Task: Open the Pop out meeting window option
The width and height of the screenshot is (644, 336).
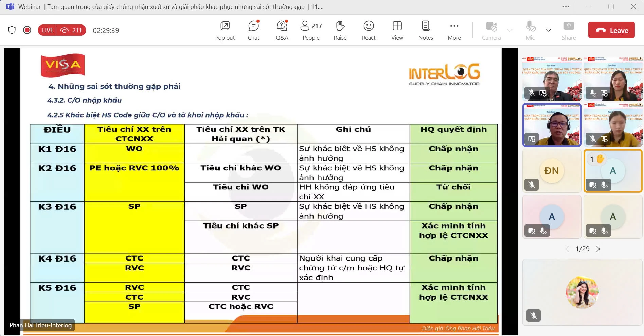Action: pos(225,30)
